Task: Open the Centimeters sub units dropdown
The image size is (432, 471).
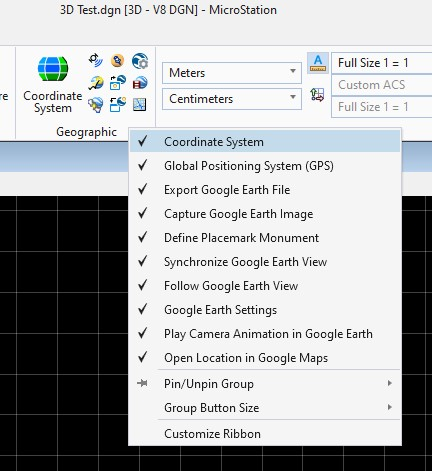Action: point(232,99)
